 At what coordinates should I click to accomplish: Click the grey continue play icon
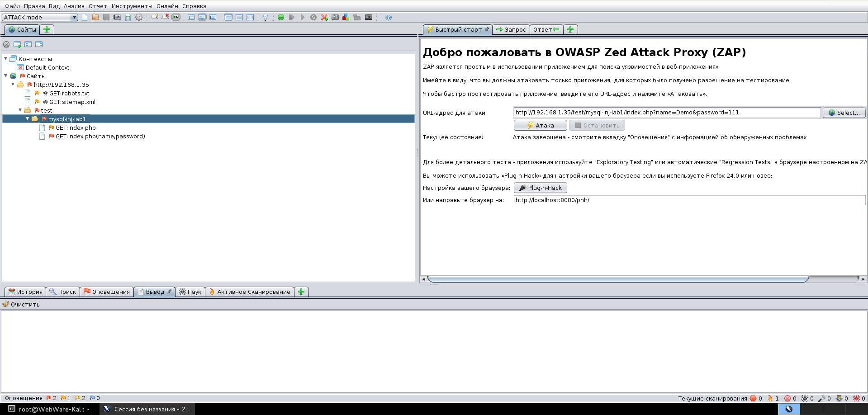click(303, 17)
